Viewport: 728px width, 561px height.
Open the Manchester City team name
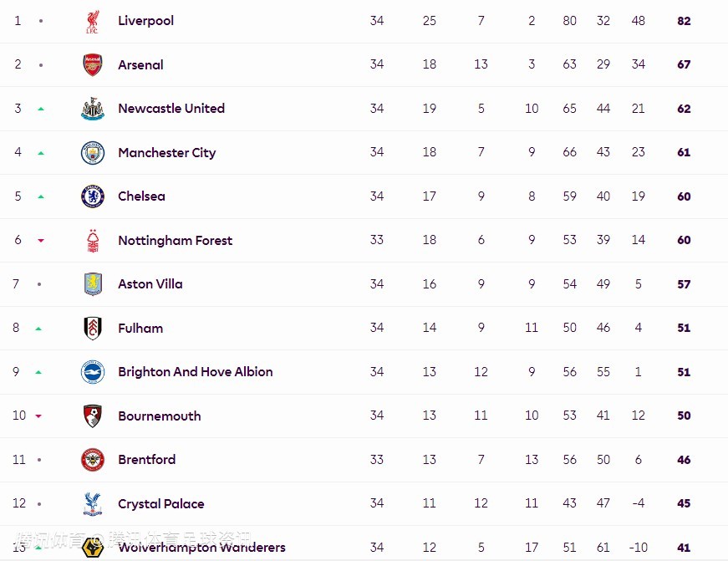[x=166, y=152]
